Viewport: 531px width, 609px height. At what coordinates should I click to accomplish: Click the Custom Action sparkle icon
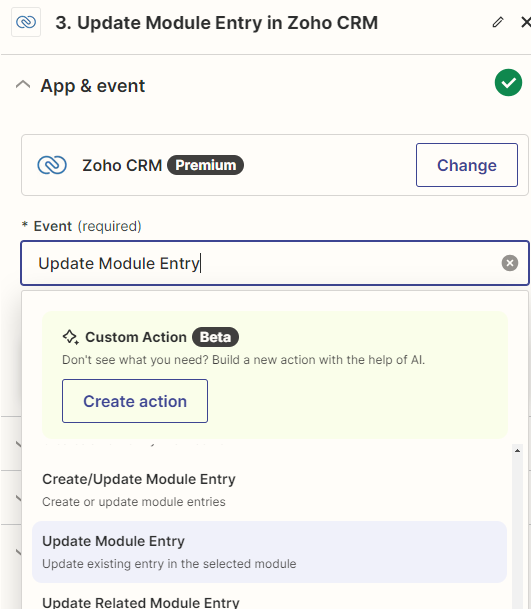click(x=71, y=337)
